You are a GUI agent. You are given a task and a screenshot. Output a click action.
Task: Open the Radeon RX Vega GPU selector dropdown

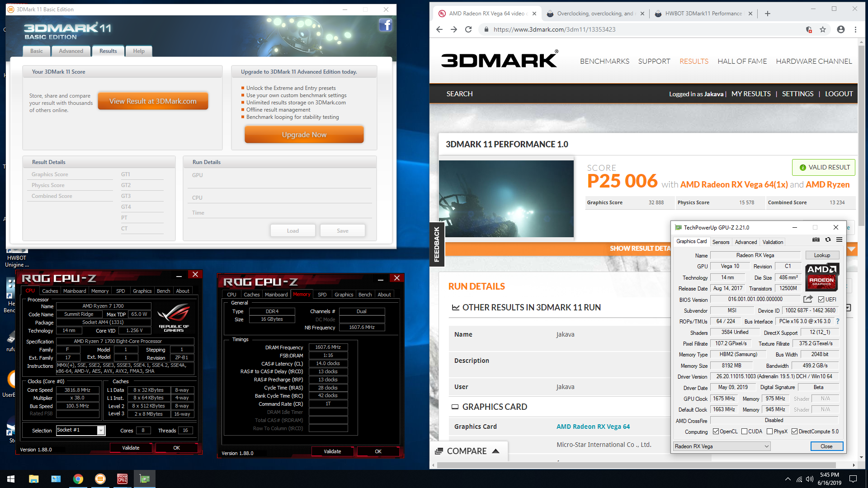tap(722, 446)
